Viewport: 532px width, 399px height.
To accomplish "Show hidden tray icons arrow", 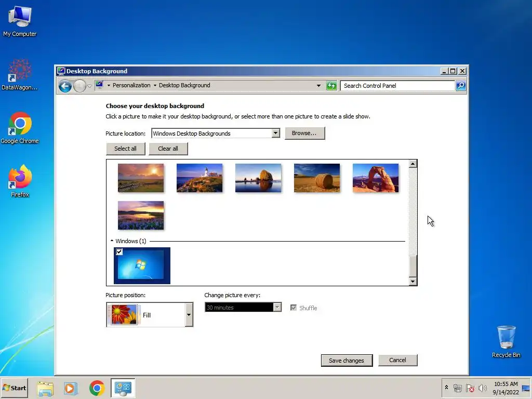I will point(446,388).
